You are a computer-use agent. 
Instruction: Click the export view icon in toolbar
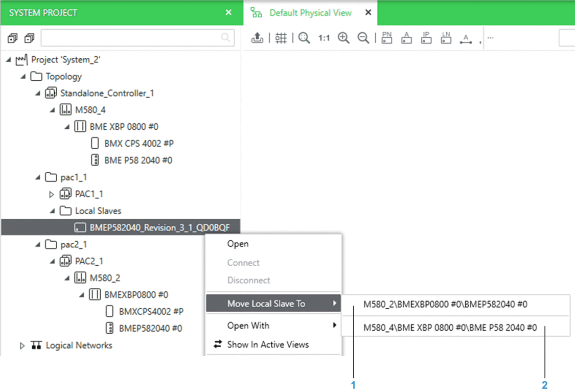click(x=257, y=37)
